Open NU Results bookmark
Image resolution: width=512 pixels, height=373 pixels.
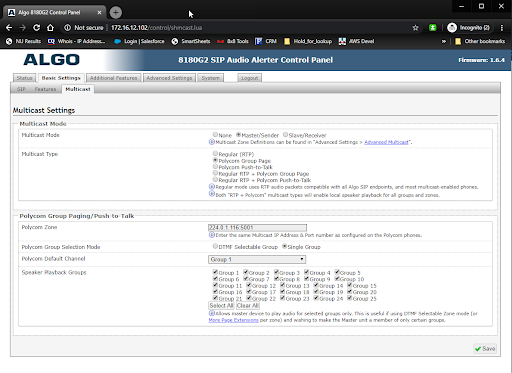coord(23,41)
